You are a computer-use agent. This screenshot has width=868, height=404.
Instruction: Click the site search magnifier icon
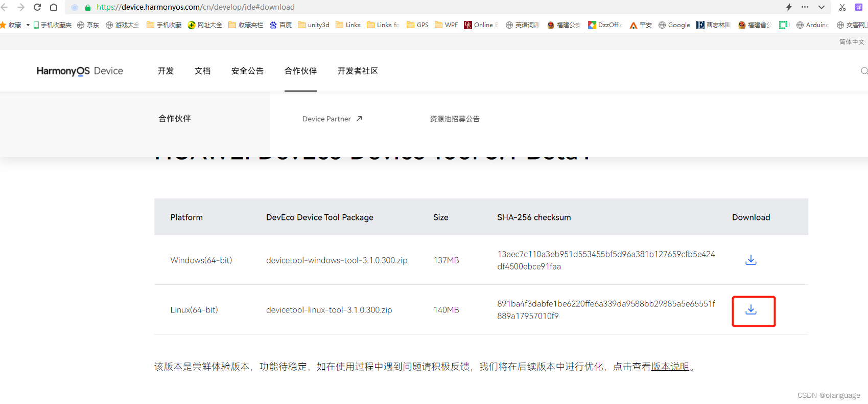click(x=864, y=71)
